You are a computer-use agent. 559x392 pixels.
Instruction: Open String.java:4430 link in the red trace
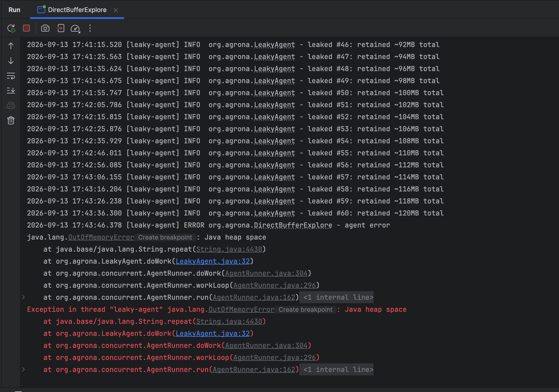[x=229, y=322]
